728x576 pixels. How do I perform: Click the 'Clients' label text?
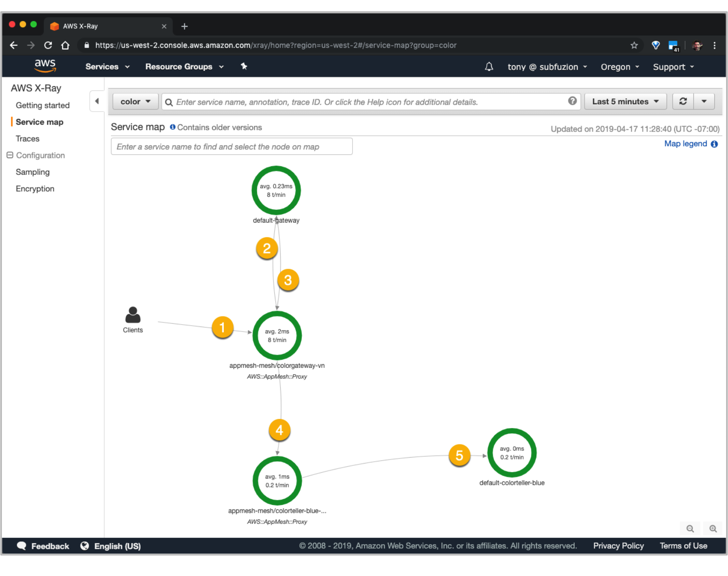coord(133,330)
